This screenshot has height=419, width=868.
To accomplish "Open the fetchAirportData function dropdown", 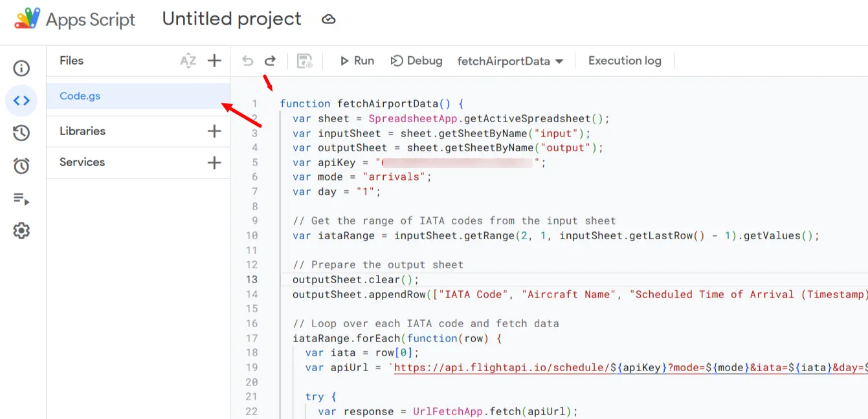I will tap(510, 61).
